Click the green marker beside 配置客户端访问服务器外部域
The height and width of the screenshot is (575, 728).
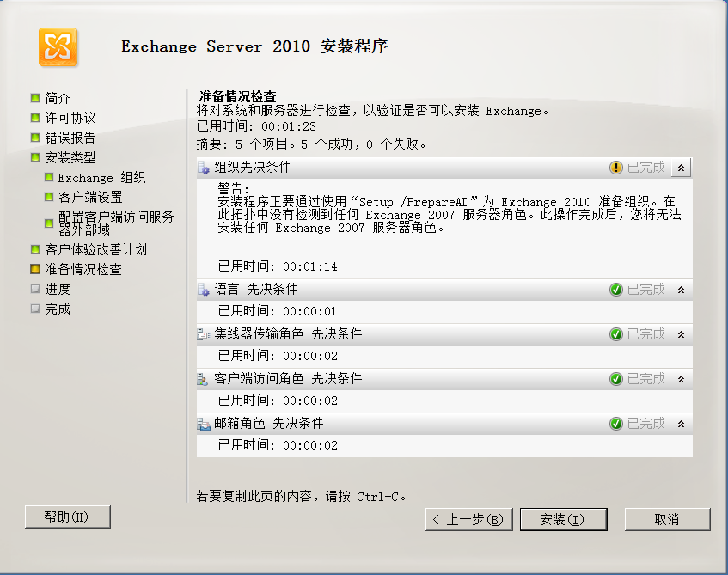point(49,223)
